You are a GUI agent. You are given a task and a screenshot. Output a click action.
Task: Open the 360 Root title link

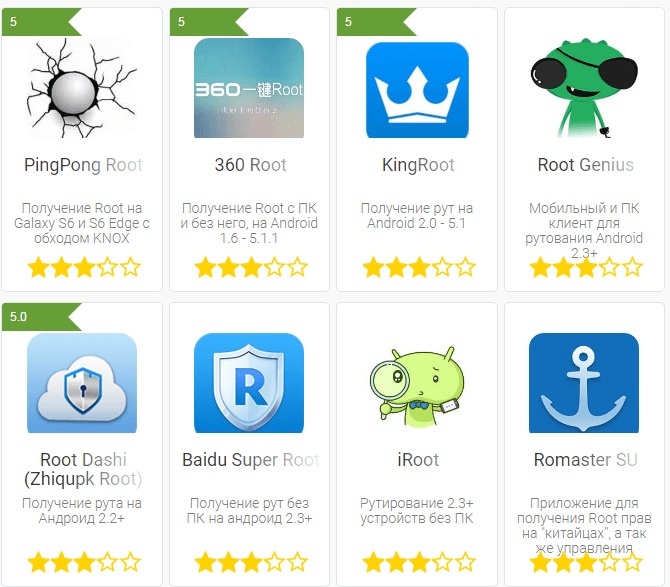250,165
